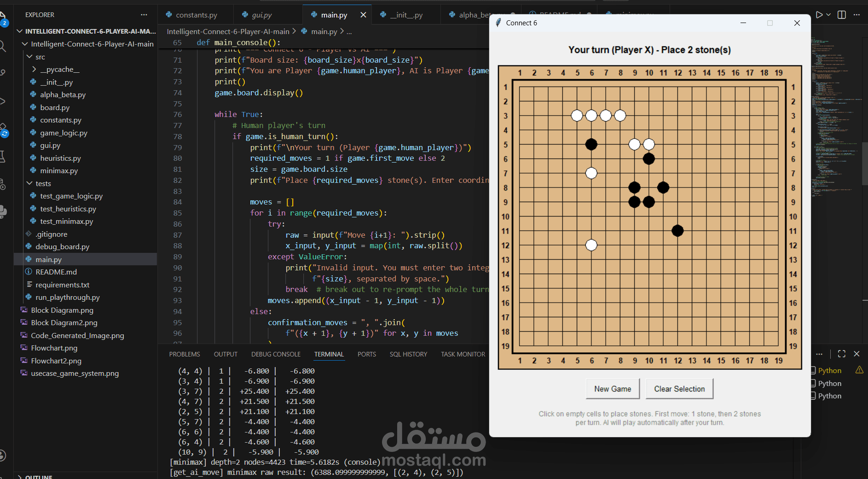Image resolution: width=868 pixels, height=479 pixels.
Task: Click the info icon beside README.md
Action: 29,272
